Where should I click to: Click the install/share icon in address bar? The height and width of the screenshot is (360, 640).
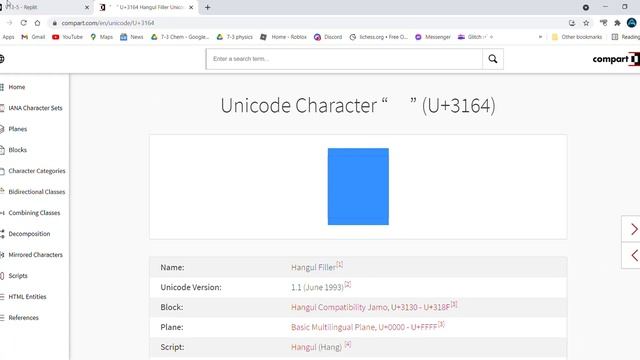pos(572,23)
